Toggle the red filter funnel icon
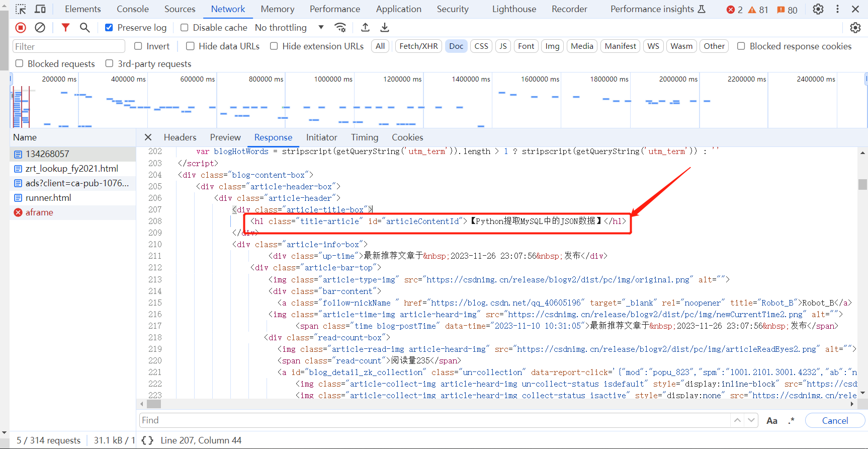Viewport: 868px width, 449px height. (65, 28)
